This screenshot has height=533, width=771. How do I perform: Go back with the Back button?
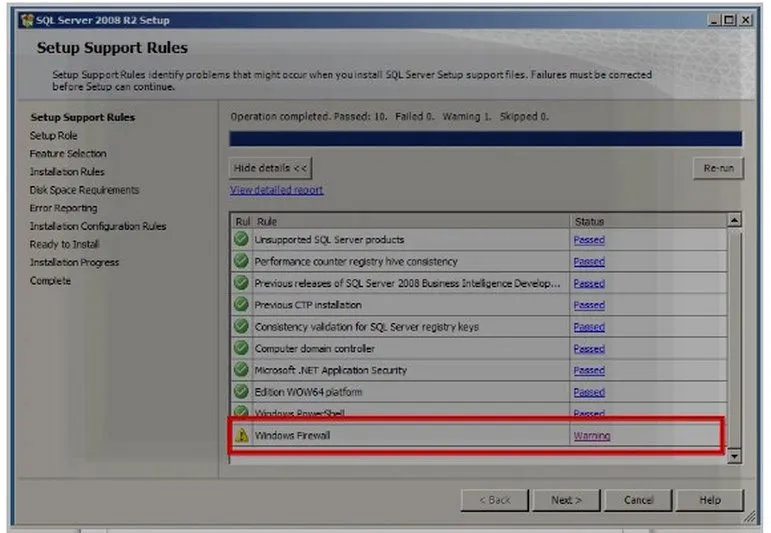coord(495,500)
